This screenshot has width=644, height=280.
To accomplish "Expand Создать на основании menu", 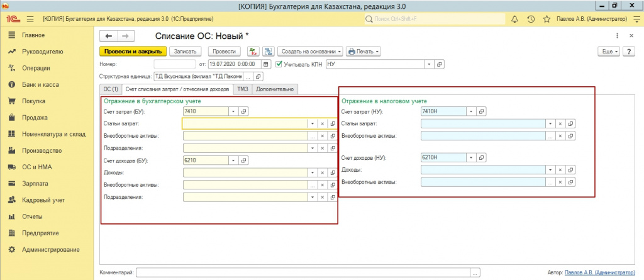I will (310, 52).
